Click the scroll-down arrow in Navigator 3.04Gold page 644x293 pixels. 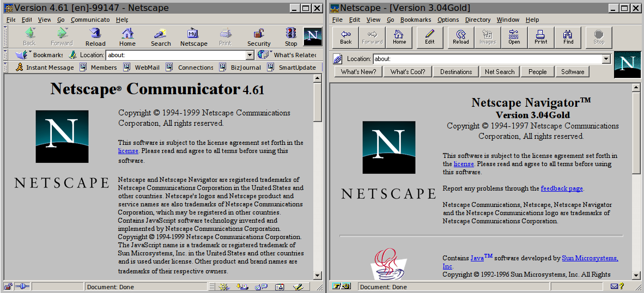(636, 276)
